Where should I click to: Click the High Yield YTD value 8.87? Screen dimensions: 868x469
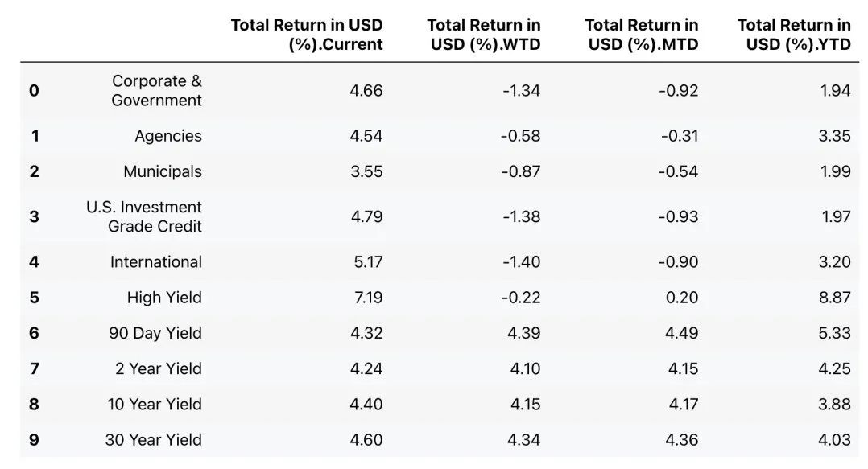click(834, 298)
